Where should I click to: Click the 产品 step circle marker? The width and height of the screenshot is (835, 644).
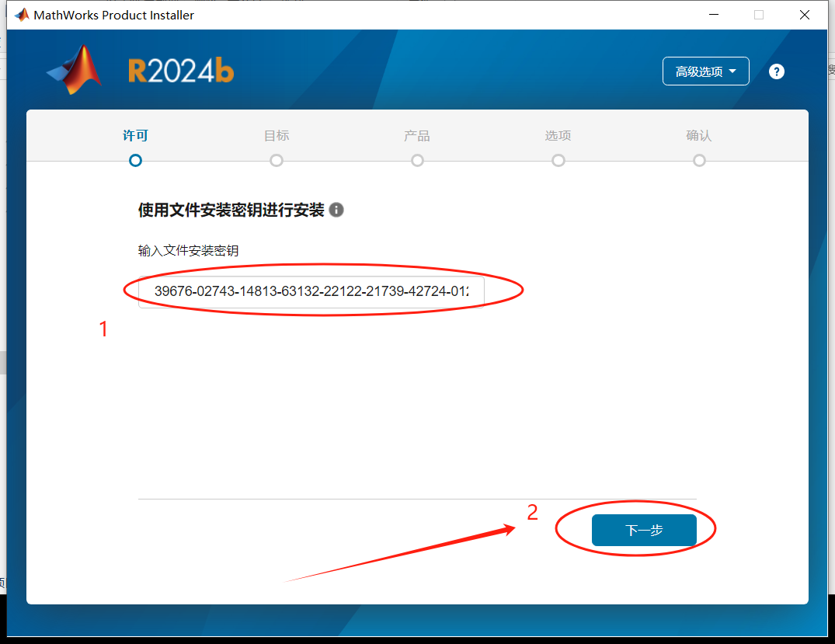click(418, 160)
